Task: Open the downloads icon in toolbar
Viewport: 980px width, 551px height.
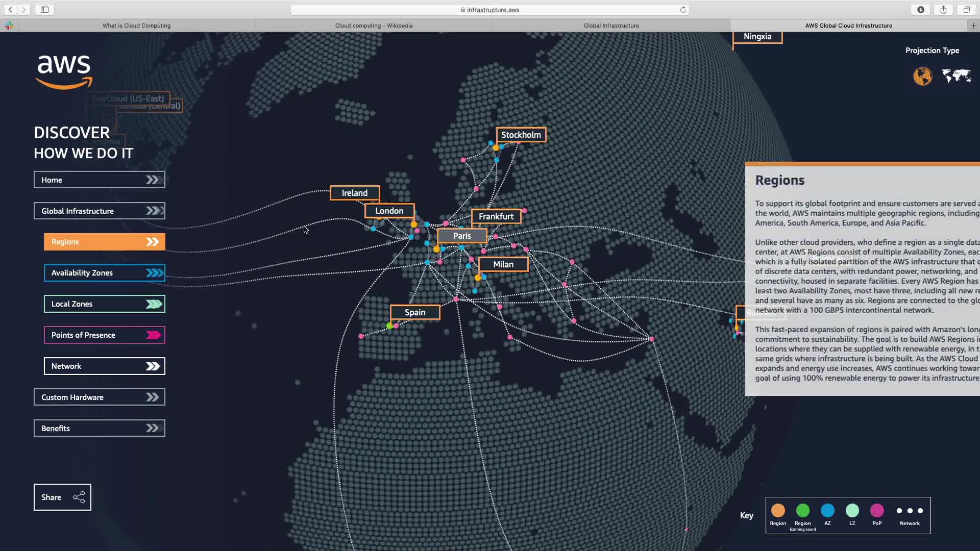Action: click(921, 10)
